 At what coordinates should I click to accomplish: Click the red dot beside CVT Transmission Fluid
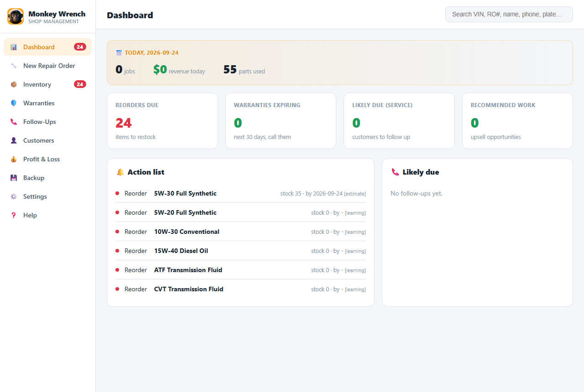coord(117,289)
